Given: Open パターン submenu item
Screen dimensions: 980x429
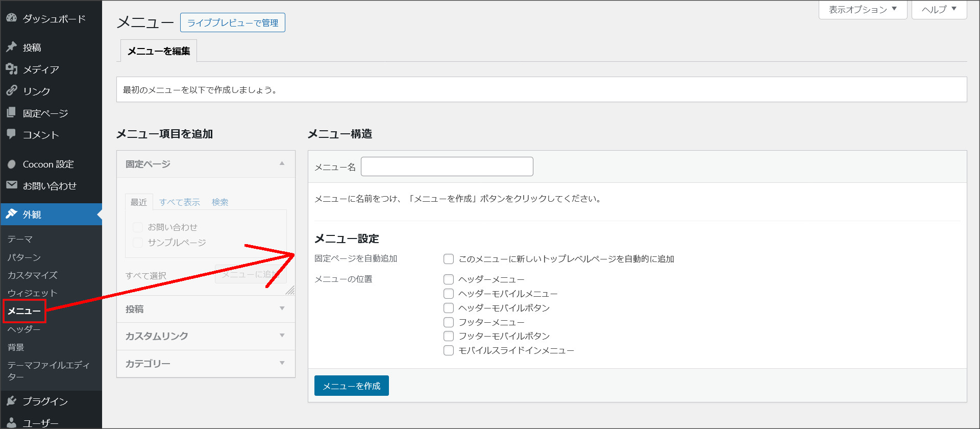Looking at the screenshot, I should pyautogui.click(x=24, y=257).
